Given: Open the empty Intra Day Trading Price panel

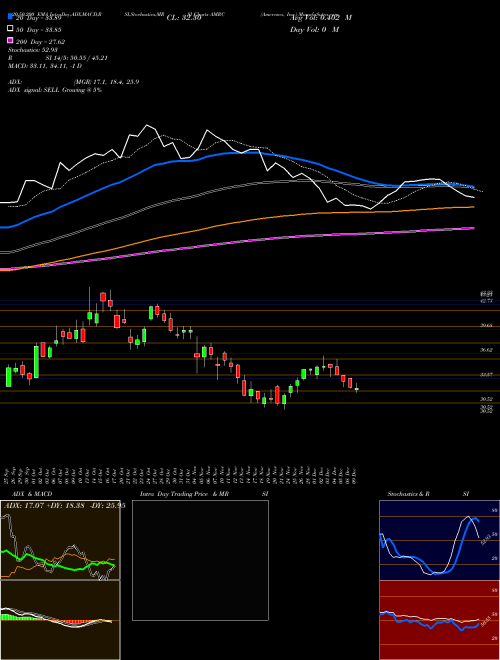Looking at the screenshot, I should click(x=200, y=560).
